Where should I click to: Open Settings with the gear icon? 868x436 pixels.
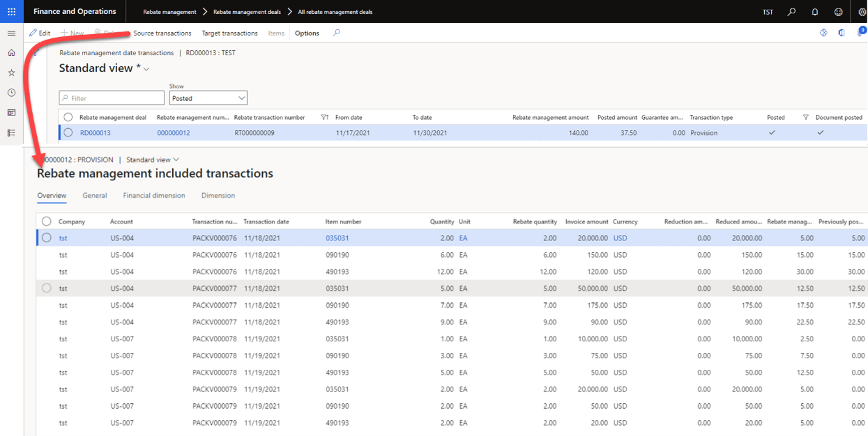(x=861, y=12)
